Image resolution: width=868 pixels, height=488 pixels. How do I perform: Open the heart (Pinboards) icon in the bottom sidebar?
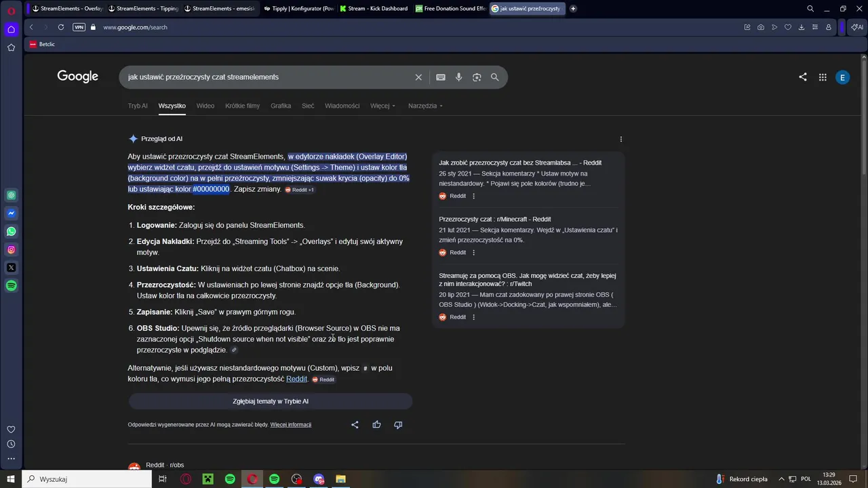click(11, 430)
